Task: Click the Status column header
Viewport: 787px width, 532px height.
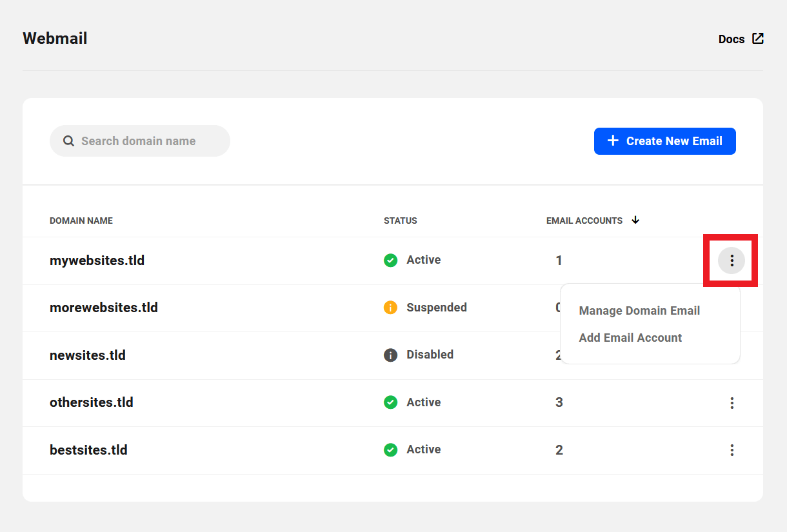Action: point(400,221)
